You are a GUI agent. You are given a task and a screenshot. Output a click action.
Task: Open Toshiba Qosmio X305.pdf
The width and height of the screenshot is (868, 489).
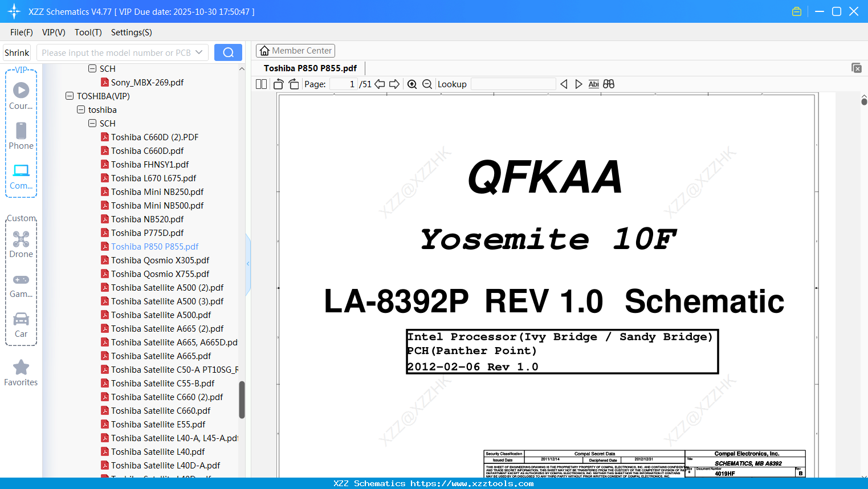pos(160,260)
